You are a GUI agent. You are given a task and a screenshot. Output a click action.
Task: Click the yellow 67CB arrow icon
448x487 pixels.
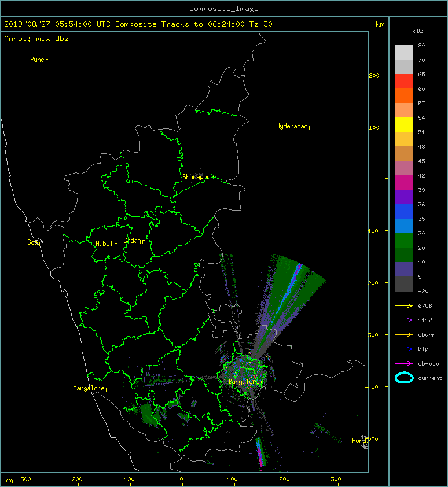[x=404, y=305]
